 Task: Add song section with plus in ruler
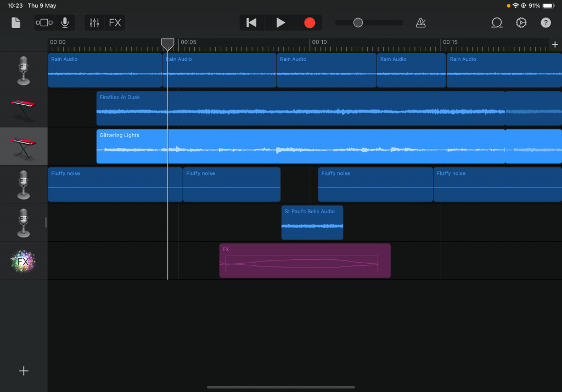(x=555, y=44)
